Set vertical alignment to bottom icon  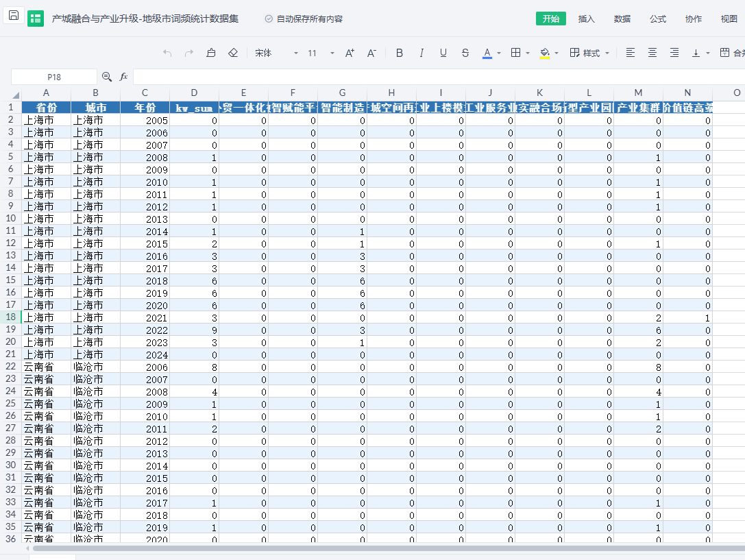tap(696, 53)
